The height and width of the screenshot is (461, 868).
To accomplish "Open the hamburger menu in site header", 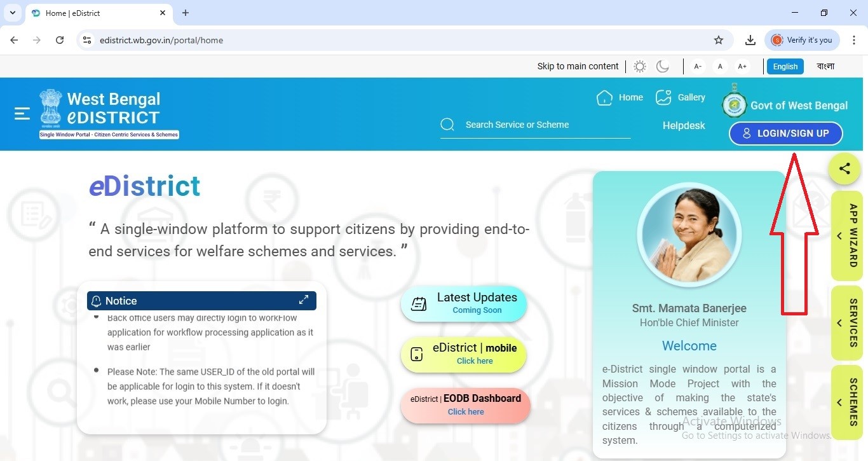I will pos(22,113).
